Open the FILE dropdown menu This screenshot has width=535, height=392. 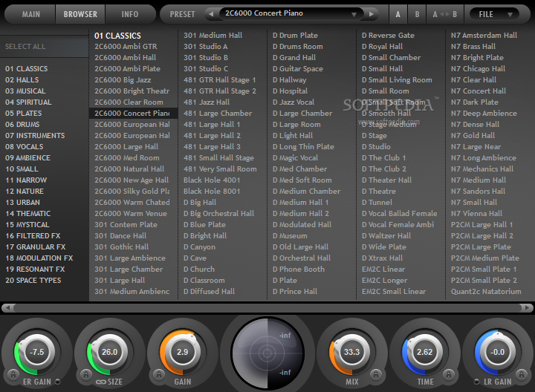click(x=495, y=14)
